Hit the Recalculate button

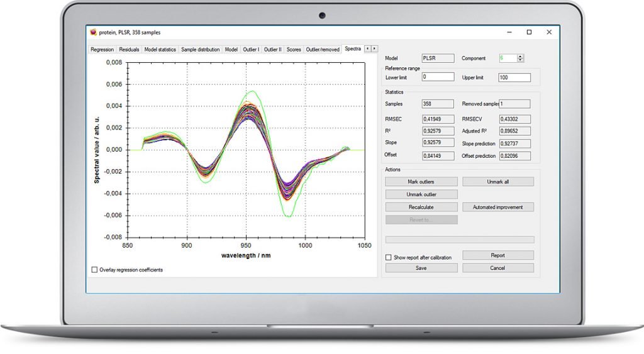pyautogui.click(x=421, y=207)
